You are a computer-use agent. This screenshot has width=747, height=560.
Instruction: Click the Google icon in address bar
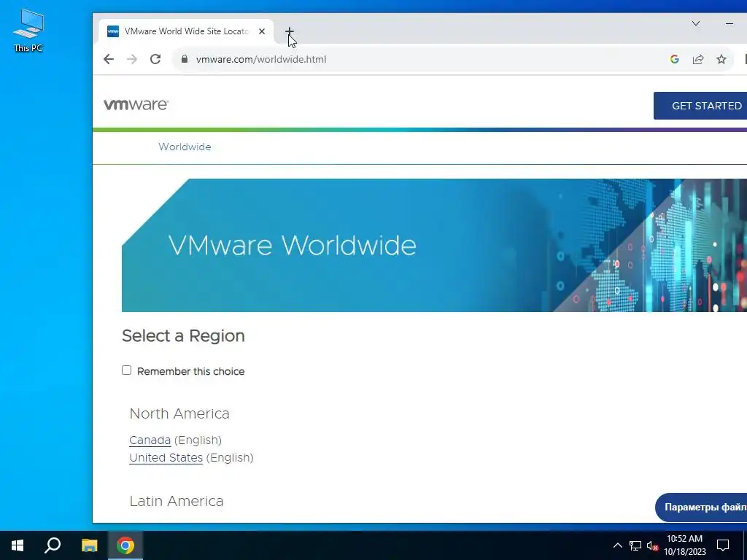[674, 59]
